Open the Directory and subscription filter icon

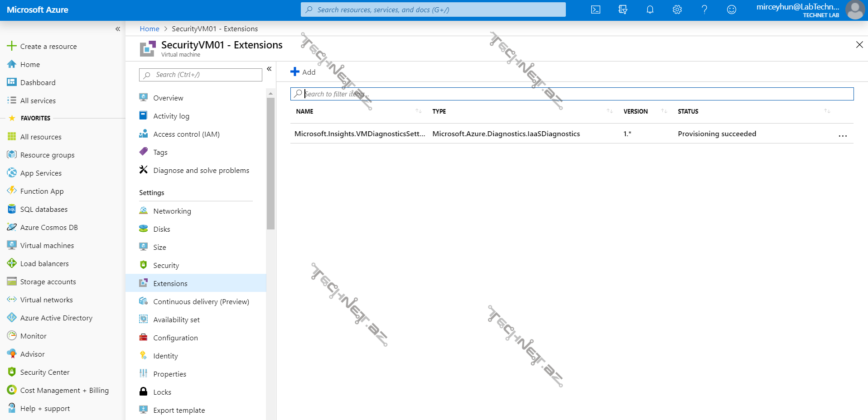[x=623, y=10]
